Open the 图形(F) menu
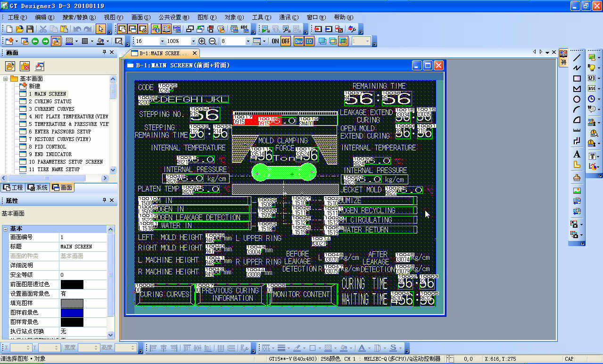Viewport: 603px width, 364px height. coord(207,17)
